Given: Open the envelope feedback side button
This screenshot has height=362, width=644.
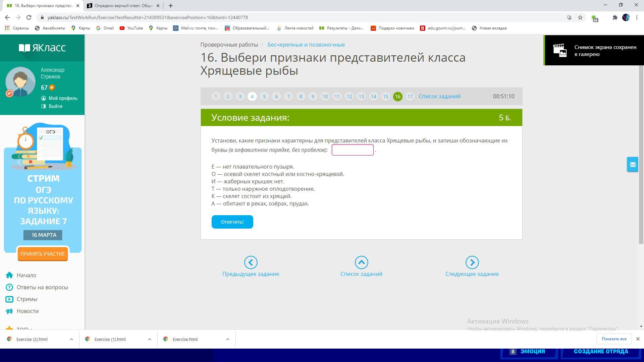Looking at the screenshot, I should 632,165.
